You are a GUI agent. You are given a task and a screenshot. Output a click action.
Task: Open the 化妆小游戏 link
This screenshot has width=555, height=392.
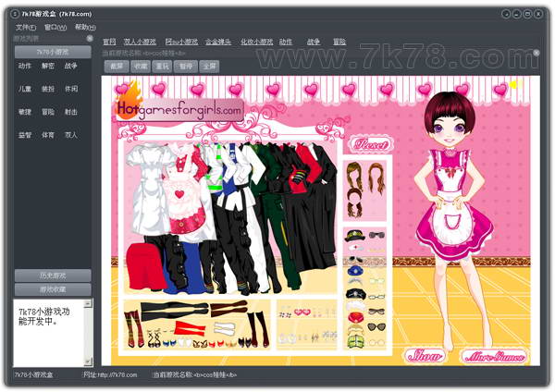click(257, 42)
